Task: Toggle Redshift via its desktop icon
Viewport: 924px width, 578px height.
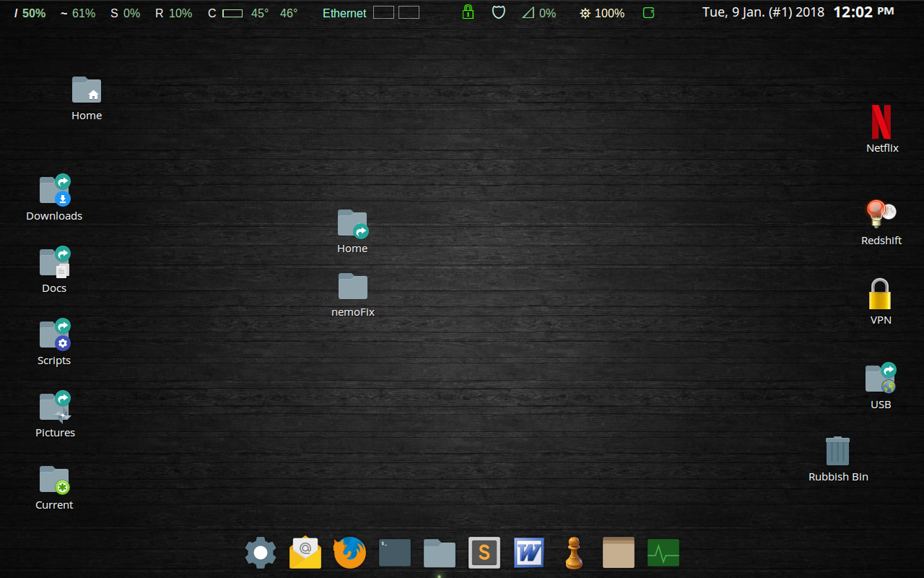Action: click(879, 212)
